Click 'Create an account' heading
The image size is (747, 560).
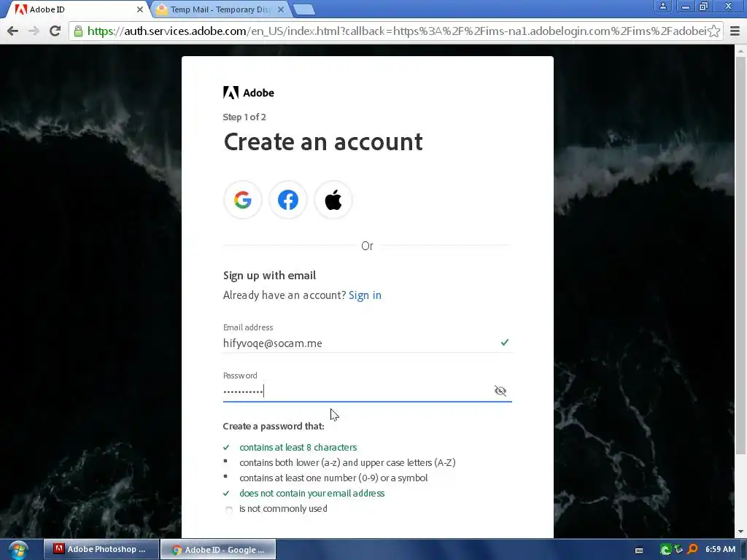click(323, 142)
